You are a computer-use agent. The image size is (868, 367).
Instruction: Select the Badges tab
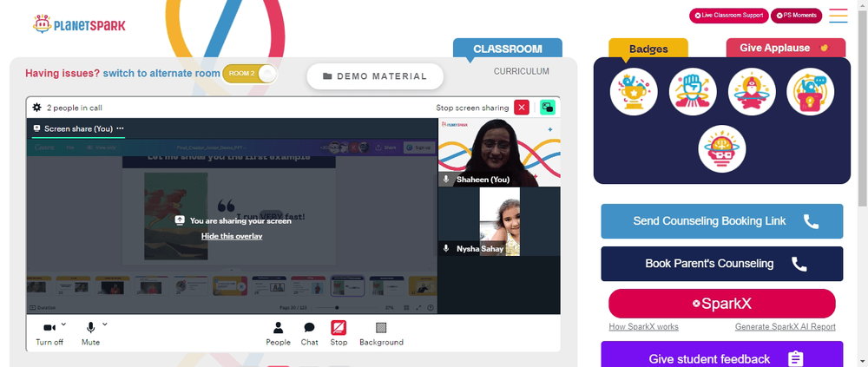(x=648, y=49)
